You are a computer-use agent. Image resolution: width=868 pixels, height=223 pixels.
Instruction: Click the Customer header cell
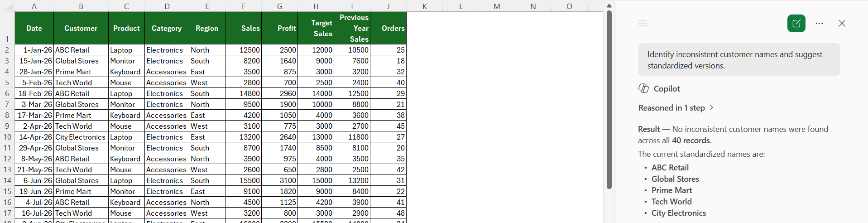pos(81,28)
